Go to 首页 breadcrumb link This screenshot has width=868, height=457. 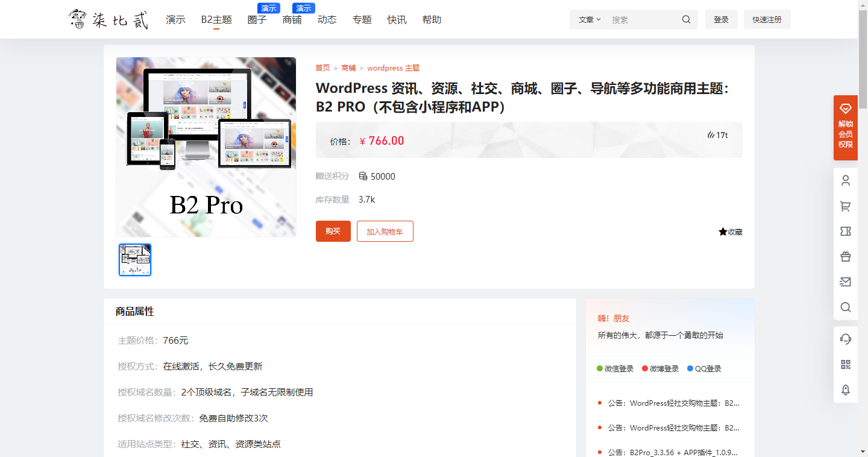[x=323, y=68]
